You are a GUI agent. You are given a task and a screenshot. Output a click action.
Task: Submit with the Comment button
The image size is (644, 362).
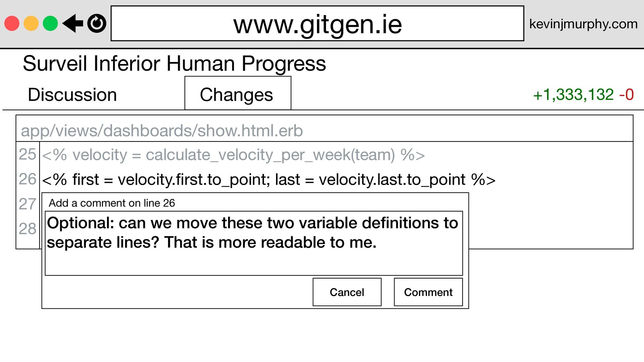click(428, 292)
